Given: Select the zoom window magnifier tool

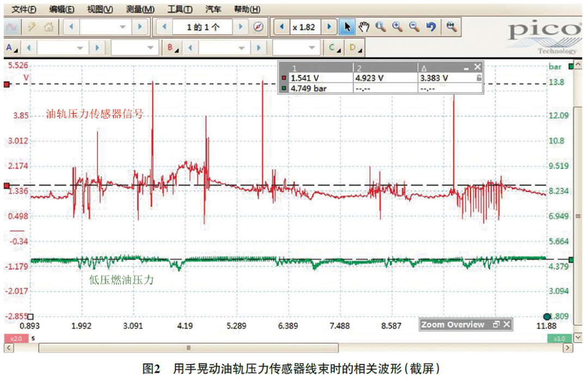Looking at the screenshot, I should tap(381, 27).
